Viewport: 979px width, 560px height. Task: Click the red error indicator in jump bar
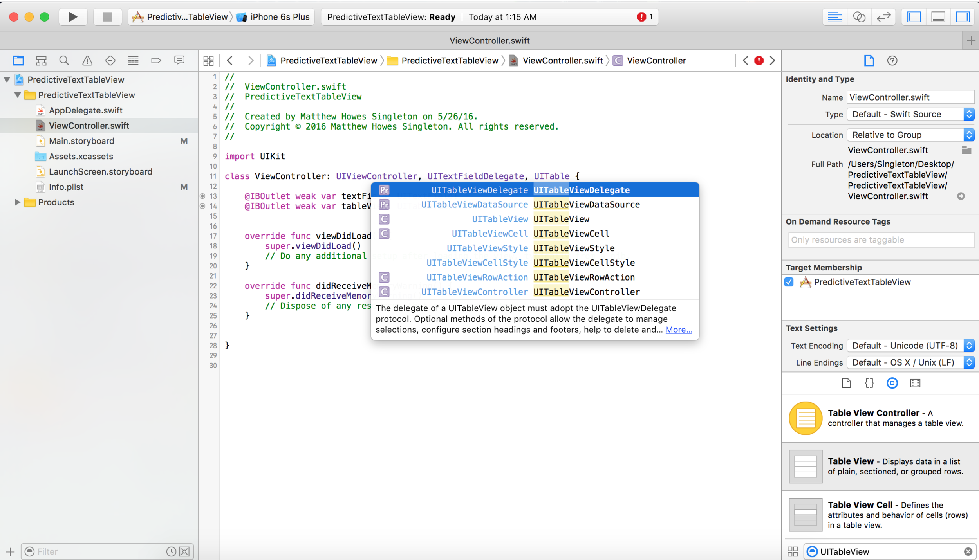pos(759,61)
